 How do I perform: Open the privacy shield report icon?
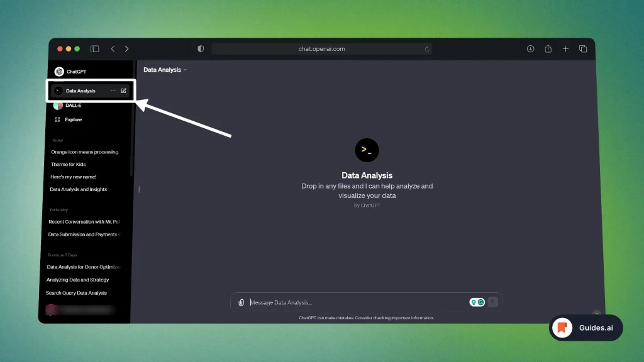click(x=201, y=49)
